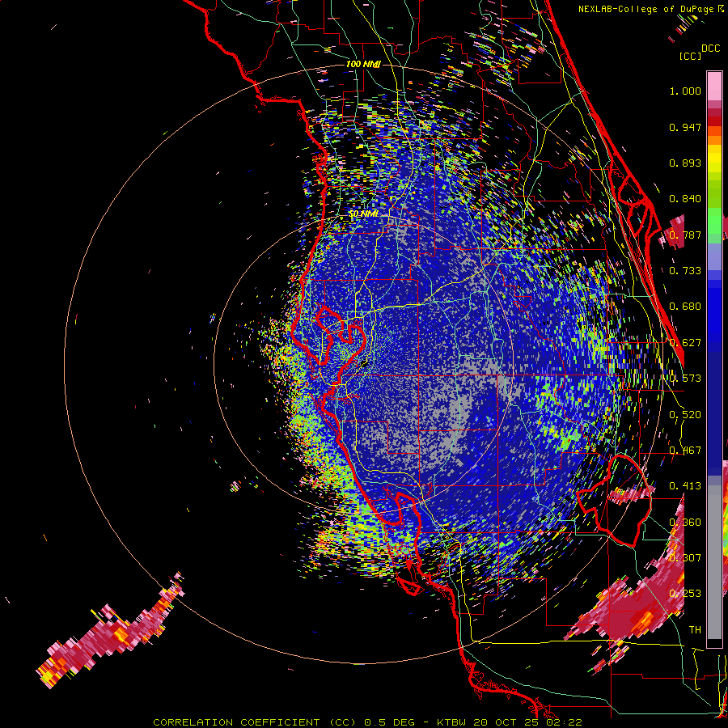Select the DCC label above the color scale
The image size is (728, 728).
(x=711, y=49)
